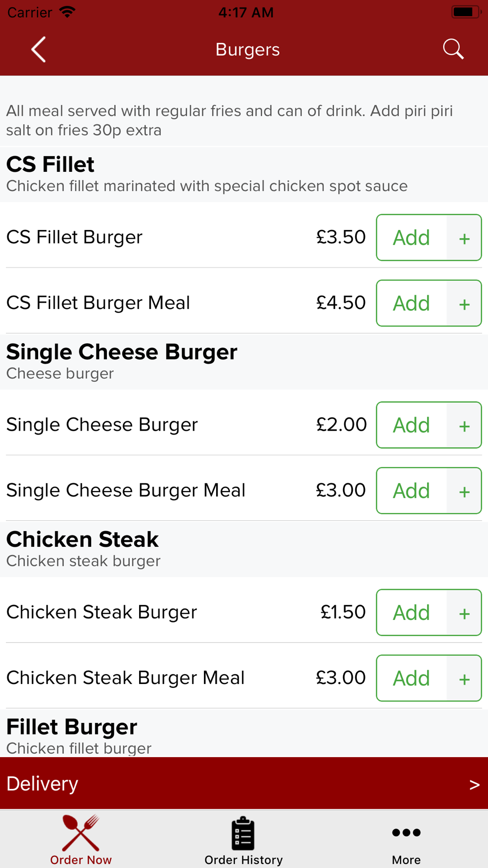488x868 pixels.
Task: Open Order History clipboard icon
Action: coord(243,833)
